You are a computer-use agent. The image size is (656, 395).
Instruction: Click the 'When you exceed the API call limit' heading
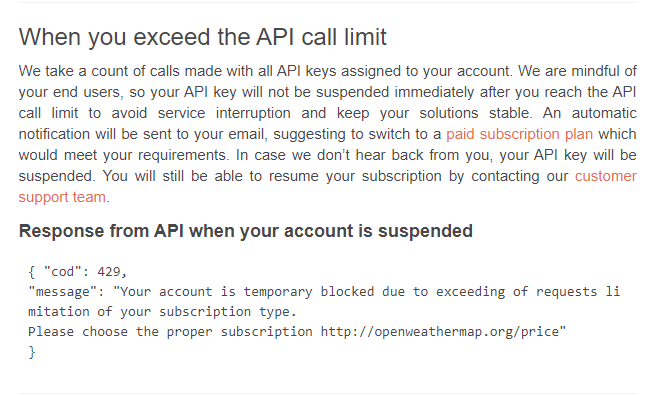202,37
